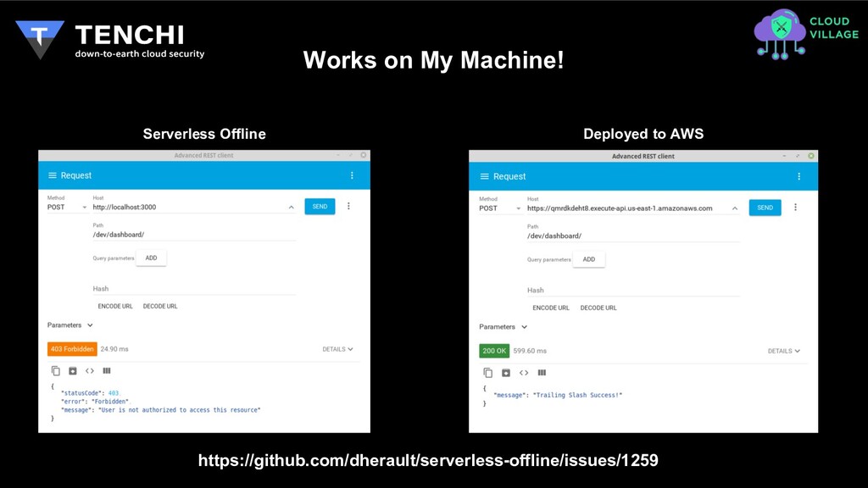Open options menu beside SEND in AWS window
868x488 pixels.
tap(795, 208)
